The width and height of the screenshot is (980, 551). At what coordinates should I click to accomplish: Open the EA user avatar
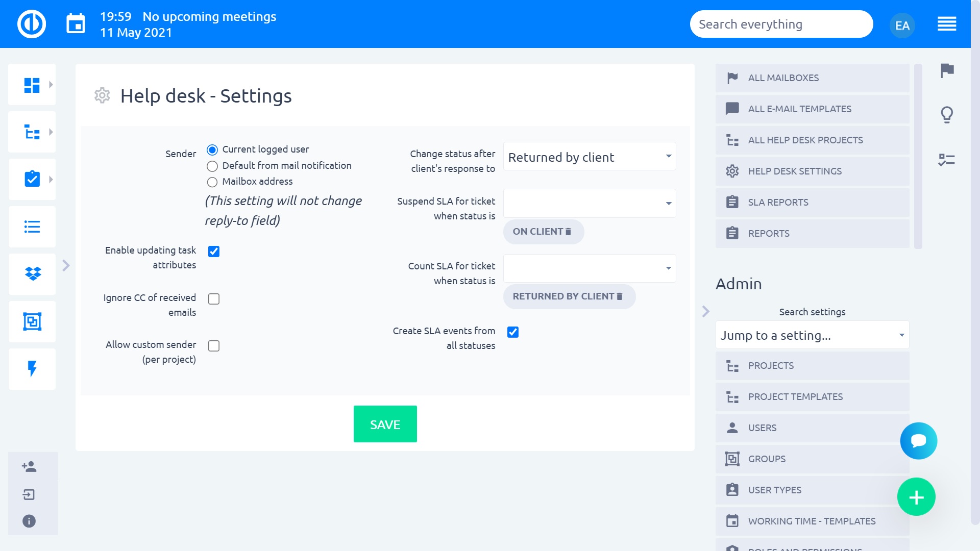[902, 25]
